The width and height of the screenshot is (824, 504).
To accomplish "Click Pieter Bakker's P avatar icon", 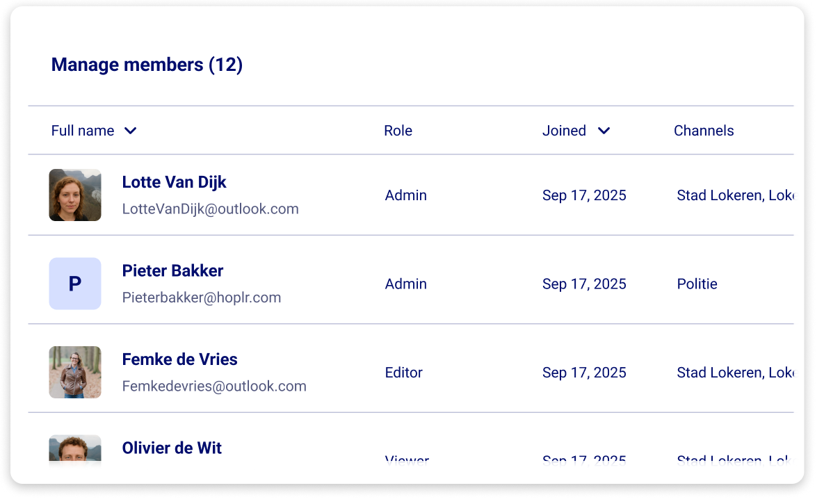I will (x=75, y=284).
